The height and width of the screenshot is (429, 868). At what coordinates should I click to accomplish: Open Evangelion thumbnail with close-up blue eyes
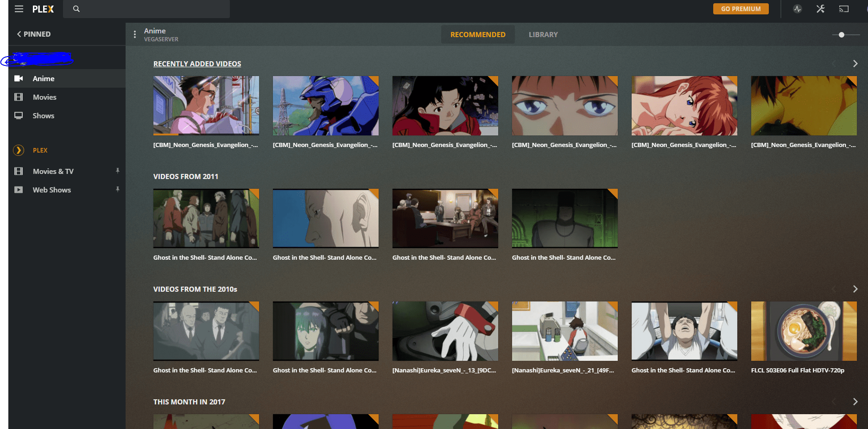point(565,106)
